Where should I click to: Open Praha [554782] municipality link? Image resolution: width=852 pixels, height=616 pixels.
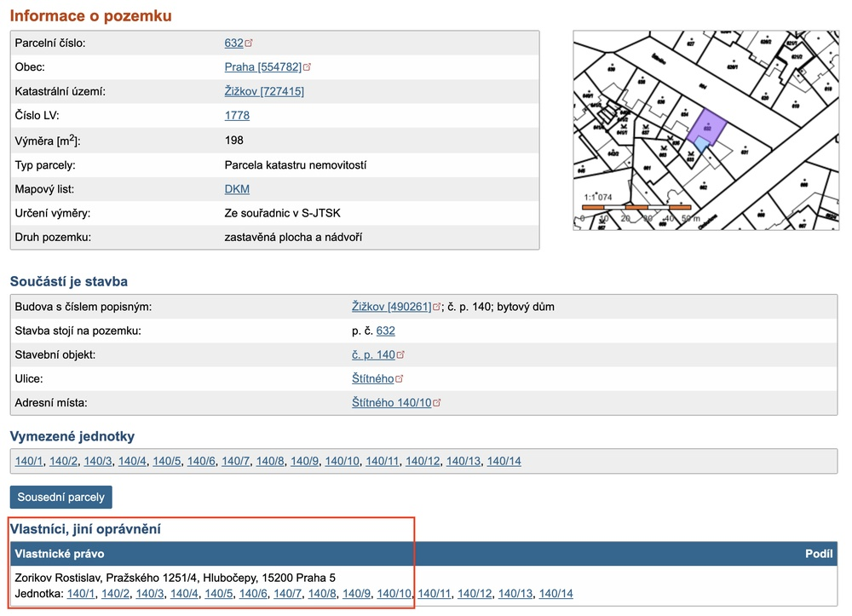[262, 67]
